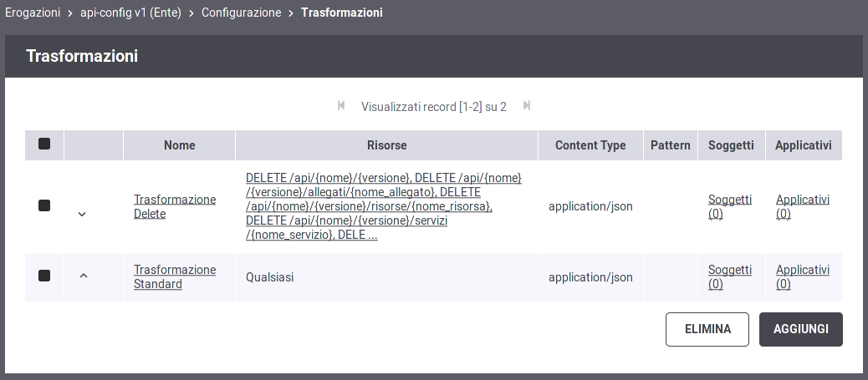Go to last page of records
The image size is (868, 380).
pos(527,105)
